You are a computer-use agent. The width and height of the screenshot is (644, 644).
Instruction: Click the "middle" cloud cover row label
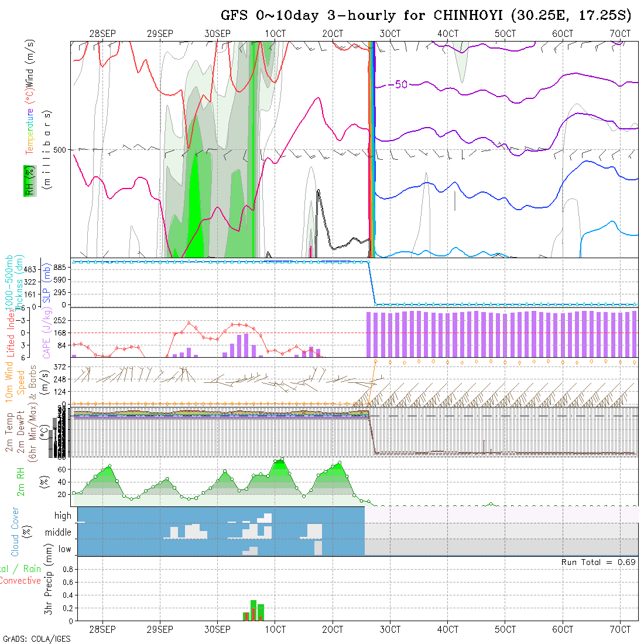click(x=59, y=533)
